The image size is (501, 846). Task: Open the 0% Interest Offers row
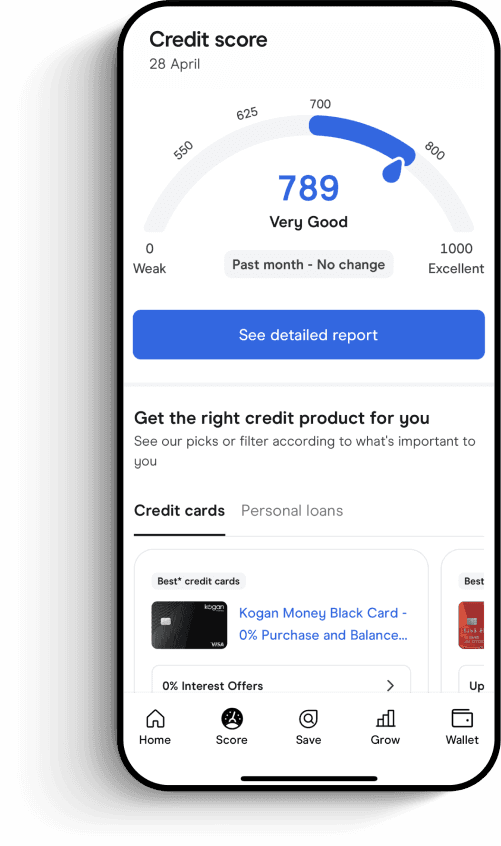tap(281, 680)
